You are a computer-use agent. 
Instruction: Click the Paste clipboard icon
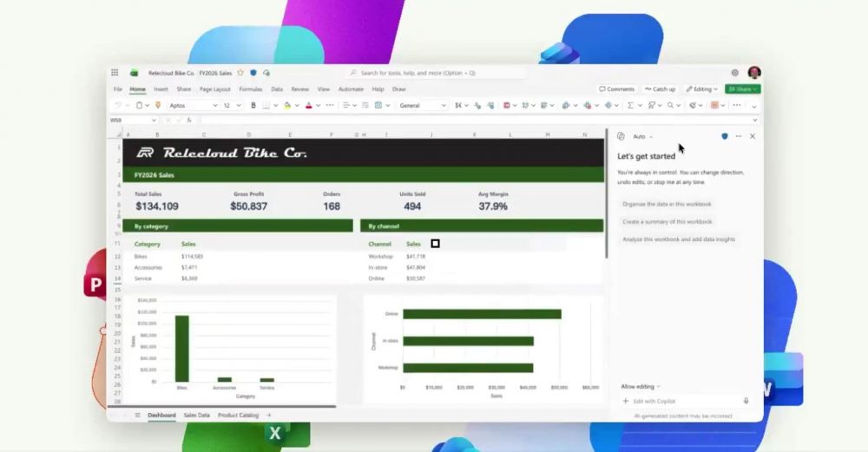(140, 105)
